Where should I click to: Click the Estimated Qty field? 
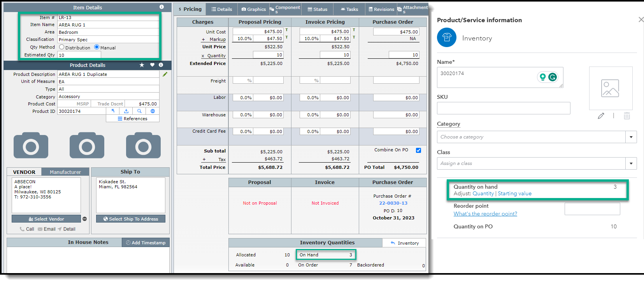click(x=79, y=55)
